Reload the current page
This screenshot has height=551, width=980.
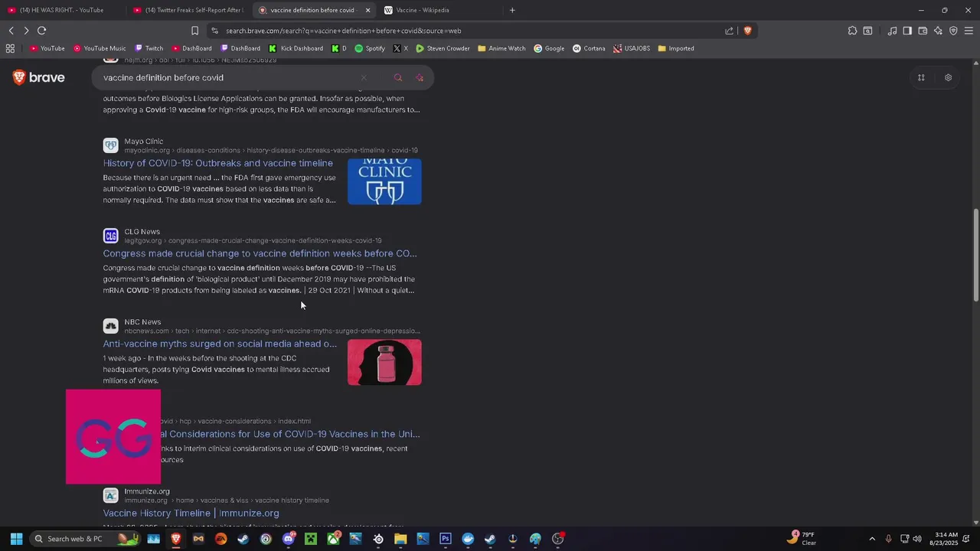pyautogui.click(x=41, y=31)
